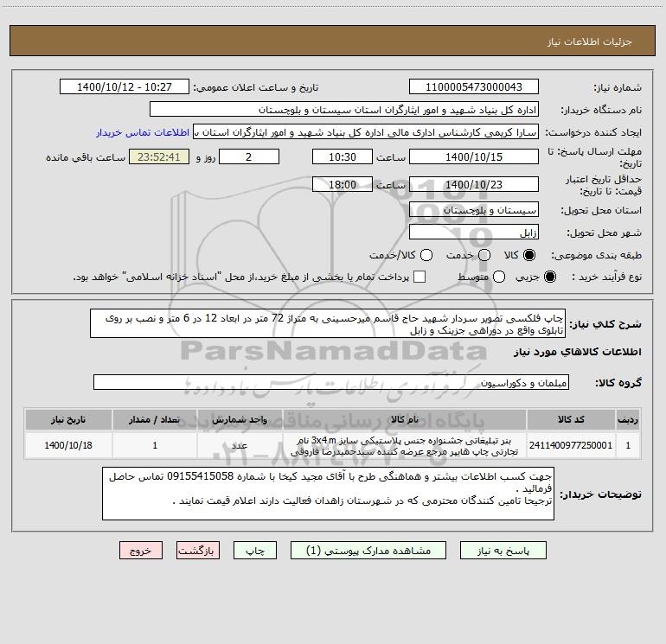Click the شماره نیاز field 1100005473000043

click(474, 87)
